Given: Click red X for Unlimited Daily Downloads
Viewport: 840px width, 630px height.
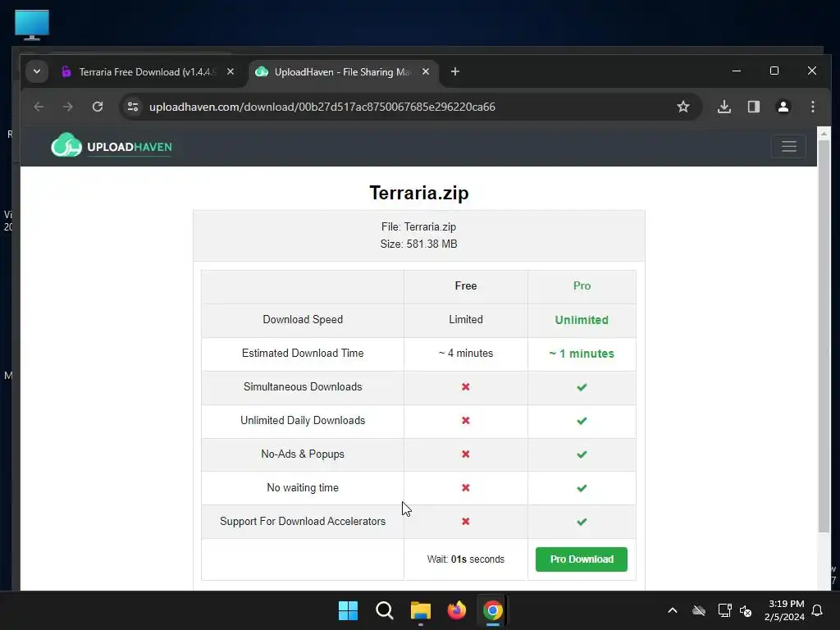Looking at the screenshot, I should (466, 421).
